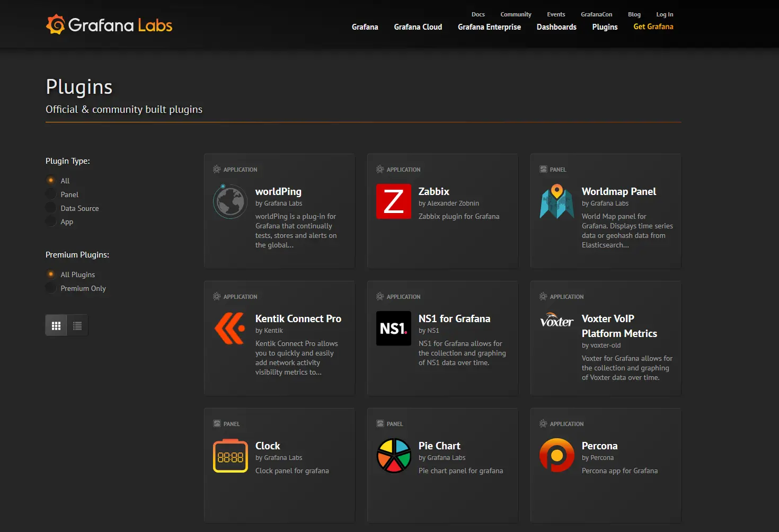Click 'by Kentik' author text
Image resolution: width=779 pixels, height=532 pixels.
click(269, 331)
